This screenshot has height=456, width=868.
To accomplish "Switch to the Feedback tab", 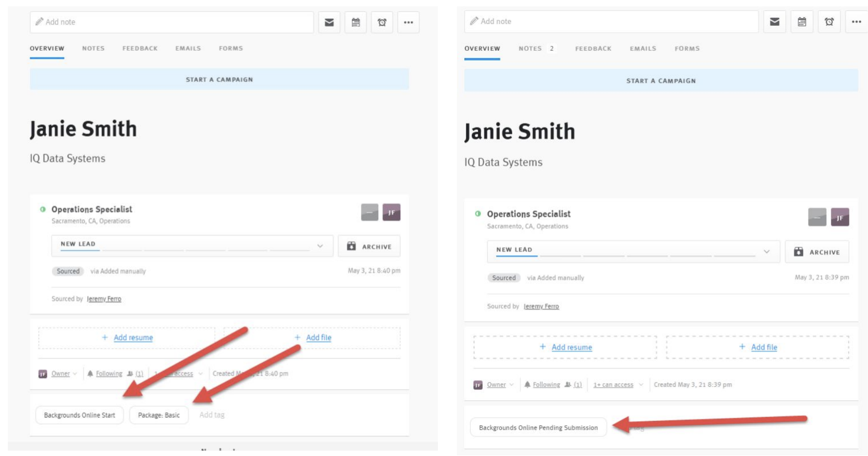I will (141, 48).
